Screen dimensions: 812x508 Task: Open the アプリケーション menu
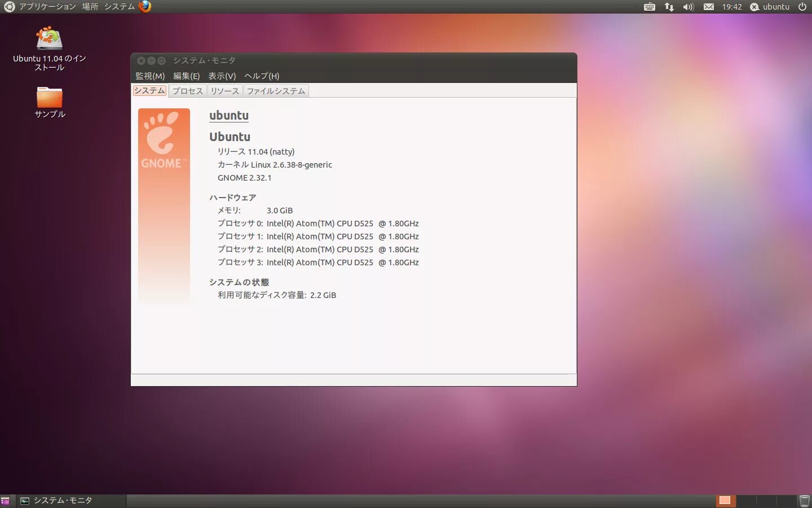pyautogui.click(x=47, y=7)
